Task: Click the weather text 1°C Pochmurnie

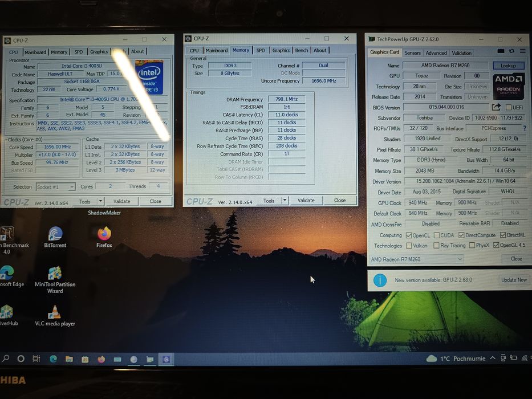Action: 463,359
